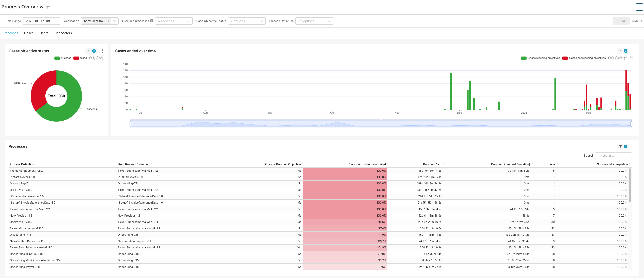Sort by Duration(Standard Deviation) column
Screen dimensions: 644x278
[512, 164]
